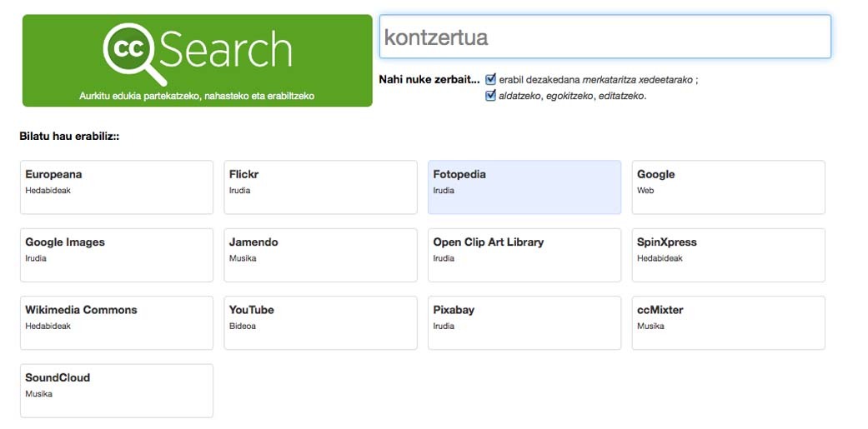Choose Jamendo music source
The height and width of the screenshot is (429, 868).
coord(320,256)
